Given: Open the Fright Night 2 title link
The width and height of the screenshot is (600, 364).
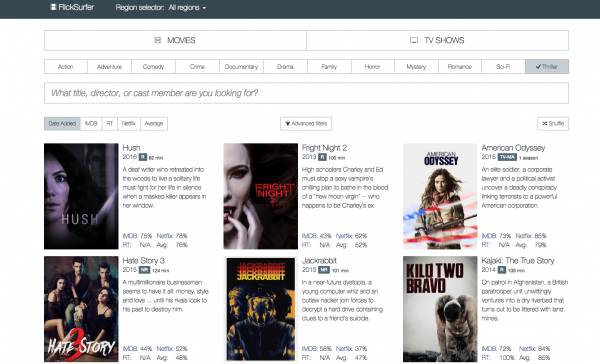Looking at the screenshot, I should pos(324,148).
